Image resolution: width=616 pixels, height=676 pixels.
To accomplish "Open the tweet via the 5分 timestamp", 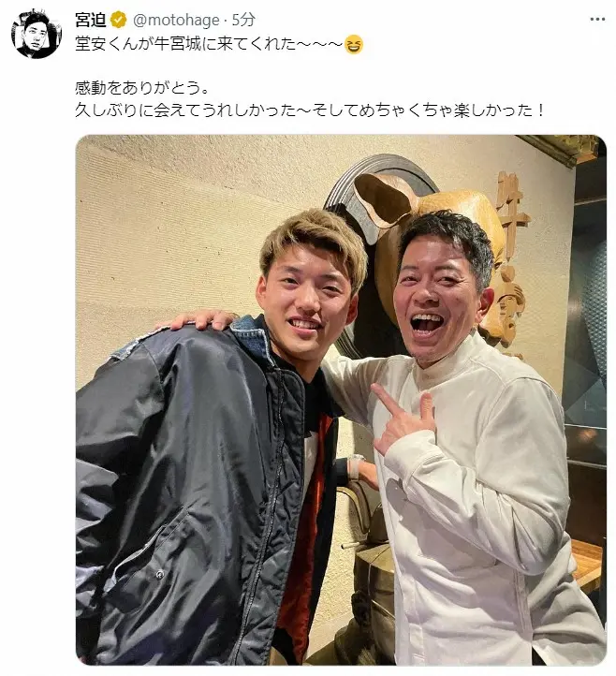I will tap(243, 20).
